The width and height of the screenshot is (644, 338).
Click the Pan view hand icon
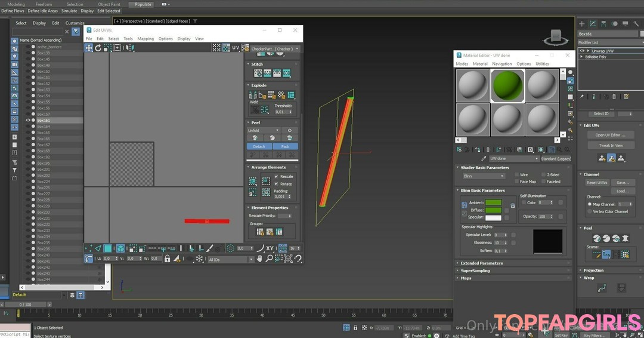(x=260, y=259)
